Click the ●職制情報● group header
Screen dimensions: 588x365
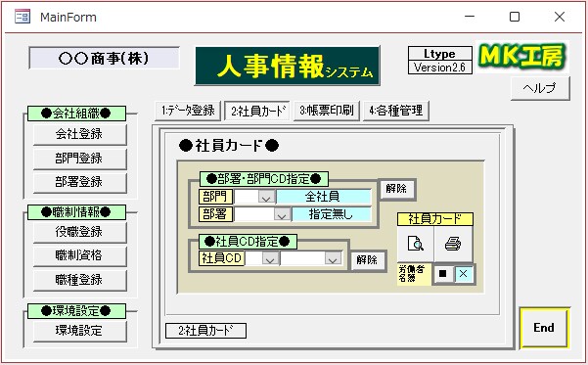point(76,212)
